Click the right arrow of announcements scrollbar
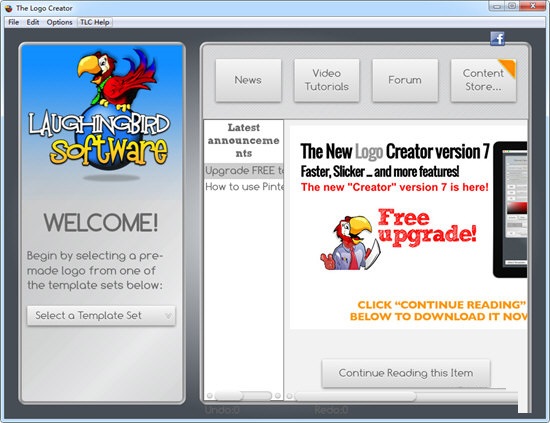This screenshot has width=550, height=423. [278, 396]
